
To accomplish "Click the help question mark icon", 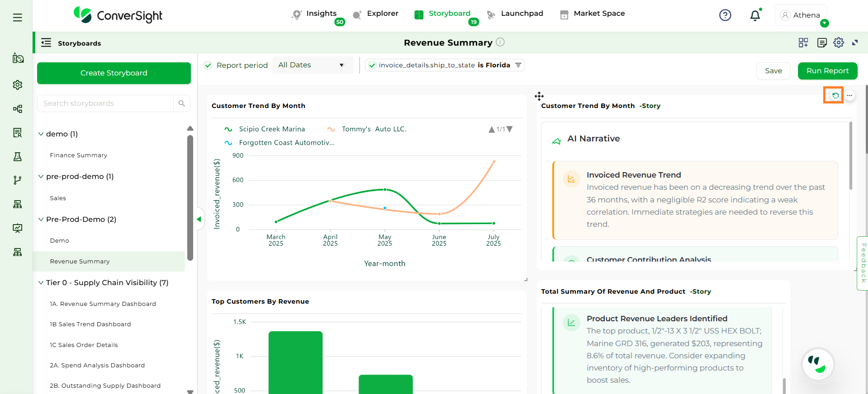I will click(x=725, y=15).
